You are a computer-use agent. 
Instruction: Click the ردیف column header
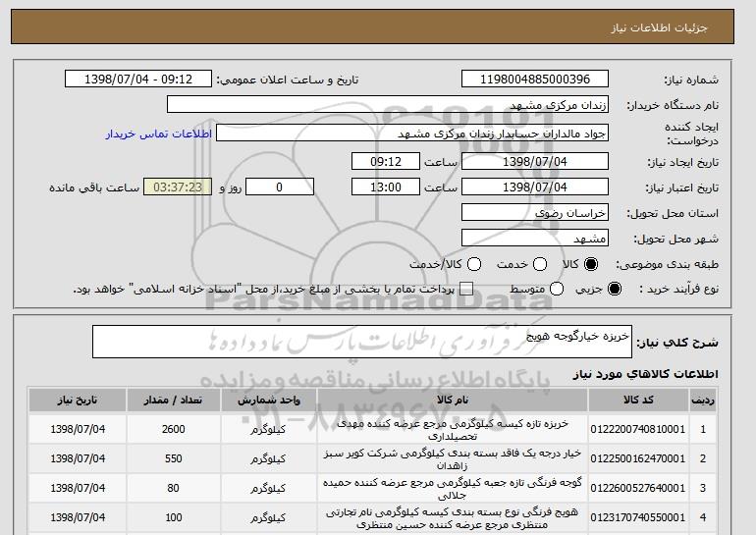click(703, 401)
